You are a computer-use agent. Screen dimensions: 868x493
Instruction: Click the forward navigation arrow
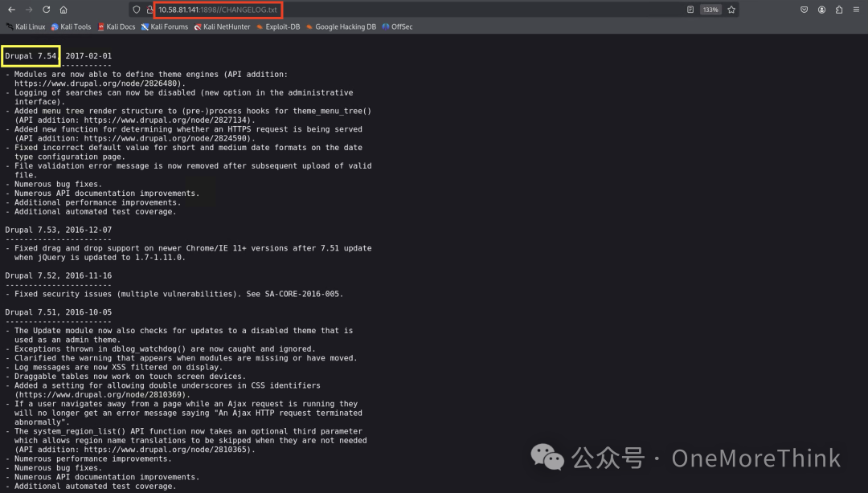pos(29,10)
